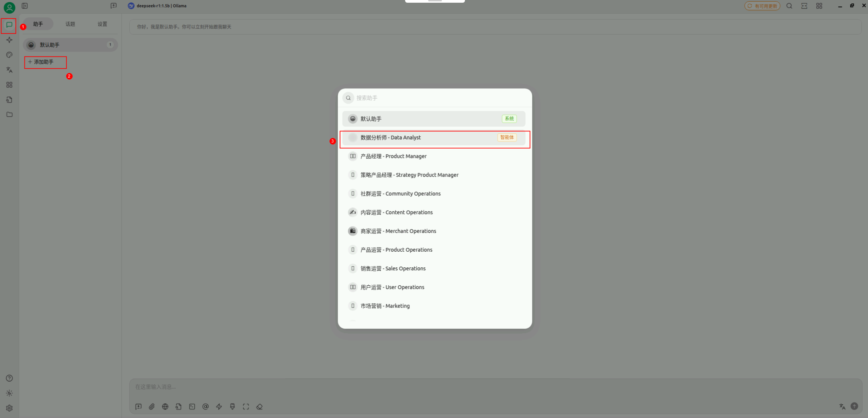
Task: Select 数据分析师 - Data Analyst entry
Action: [433, 137]
